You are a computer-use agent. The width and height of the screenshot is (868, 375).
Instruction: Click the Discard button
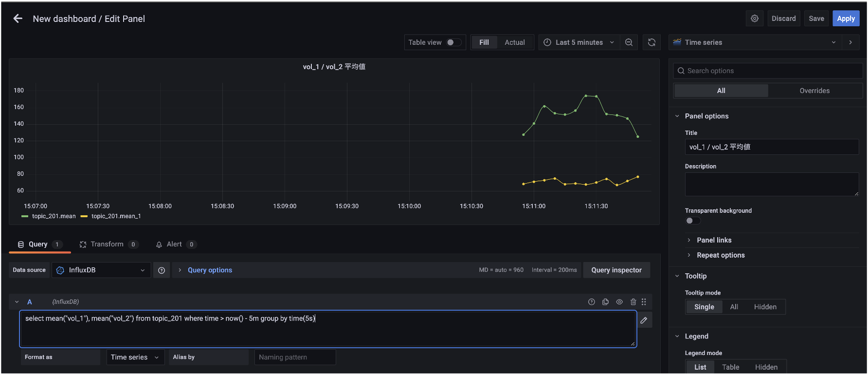(x=784, y=19)
